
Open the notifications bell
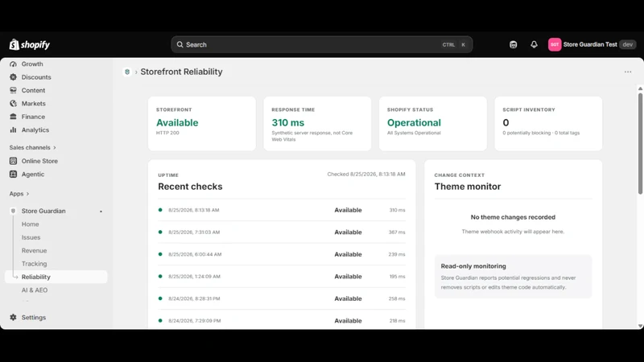pos(534,44)
